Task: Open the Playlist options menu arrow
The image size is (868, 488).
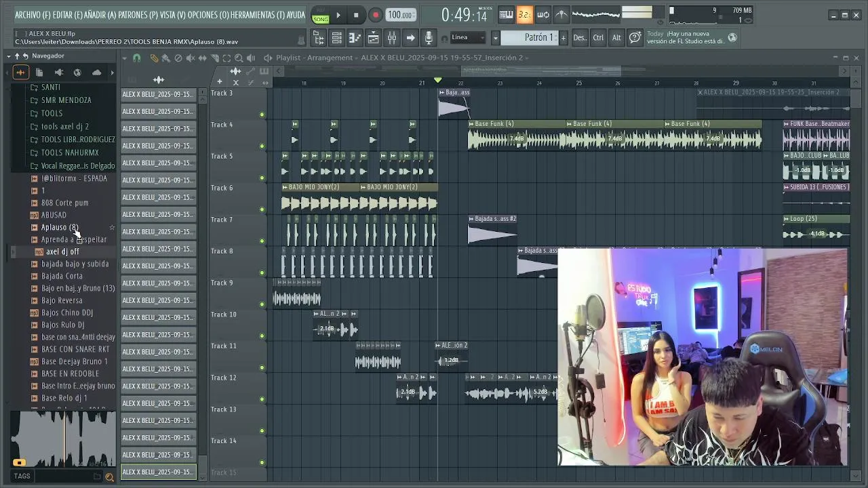Action: (x=126, y=58)
